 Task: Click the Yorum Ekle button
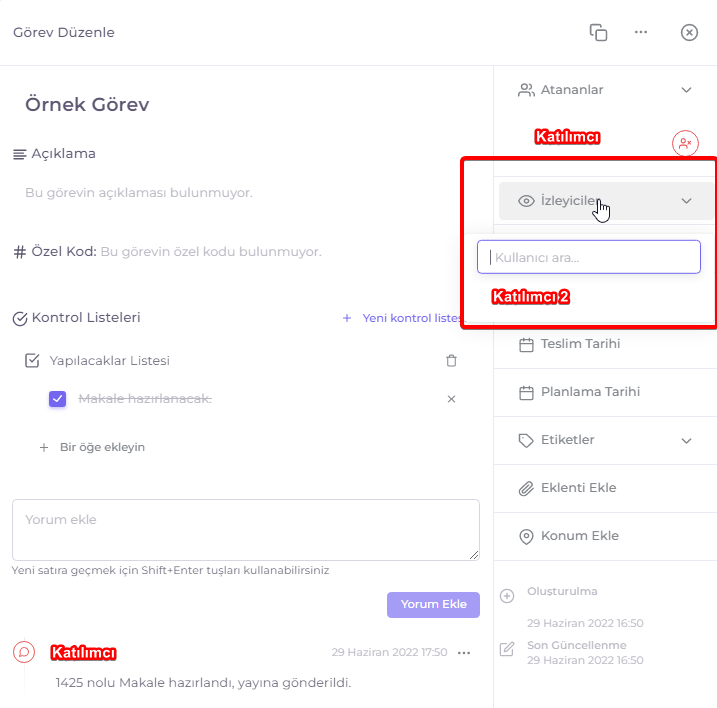(433, 605)
